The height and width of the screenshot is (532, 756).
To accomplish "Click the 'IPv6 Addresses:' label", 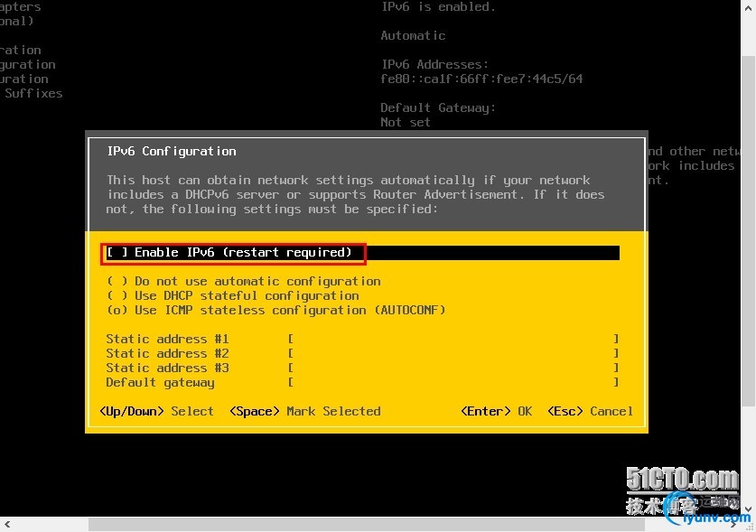I will [x=434, y=64].
